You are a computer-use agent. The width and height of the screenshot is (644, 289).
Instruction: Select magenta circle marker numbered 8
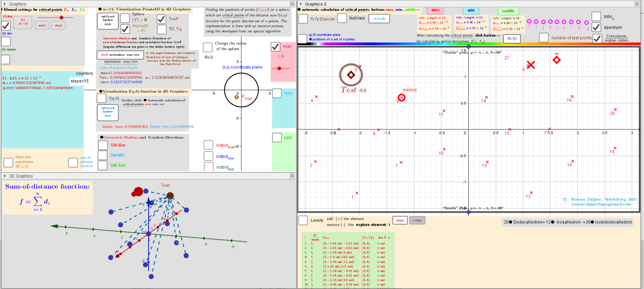point(579,22)
